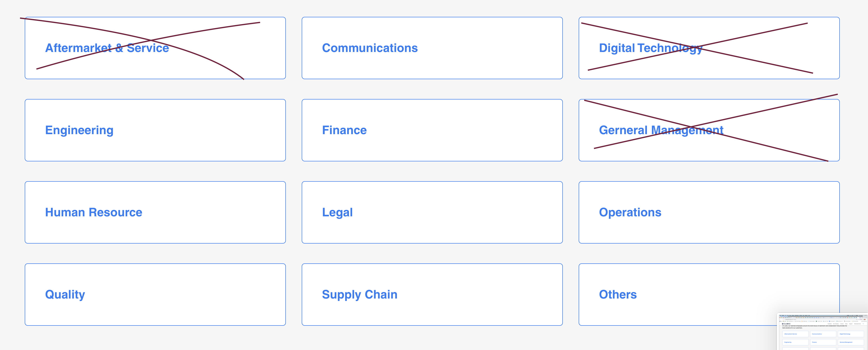Select the Communications job category
This screenshot has width=868, height=350.
pos(432,48)
